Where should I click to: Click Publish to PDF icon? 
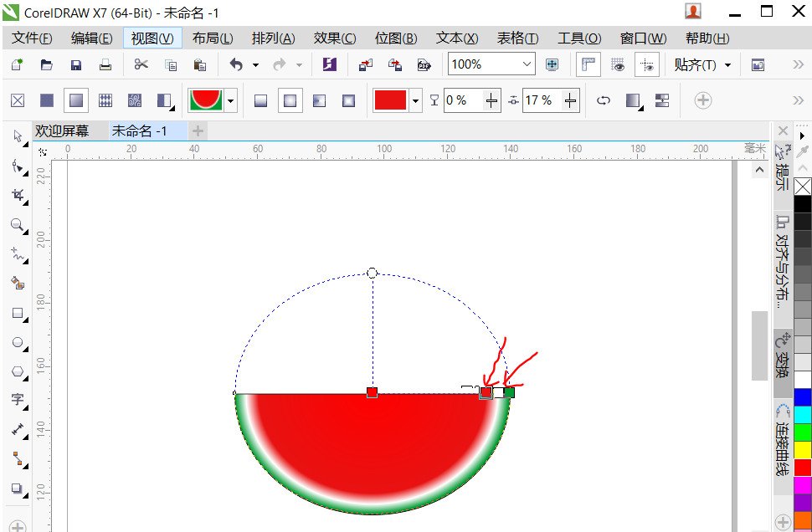pyautogui.click(x=424, y=64)
